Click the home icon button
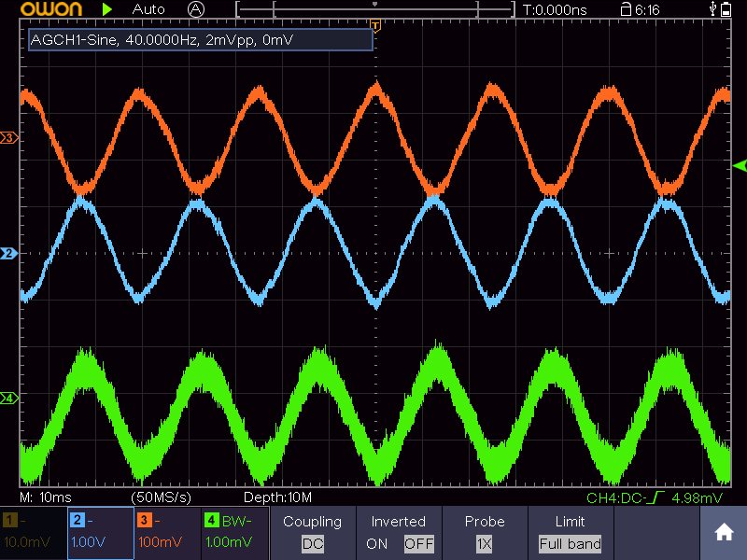 pyautogui.click(x=724, y=532)
